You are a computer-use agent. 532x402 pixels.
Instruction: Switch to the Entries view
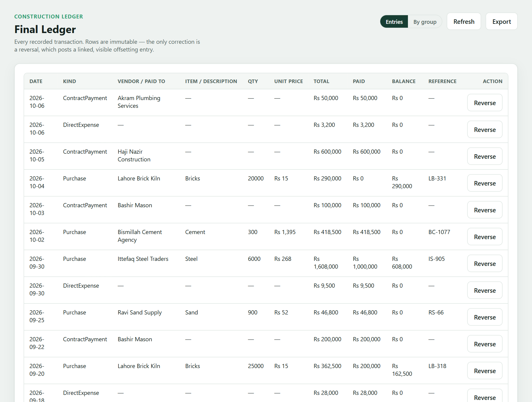[x=394, y=22]
